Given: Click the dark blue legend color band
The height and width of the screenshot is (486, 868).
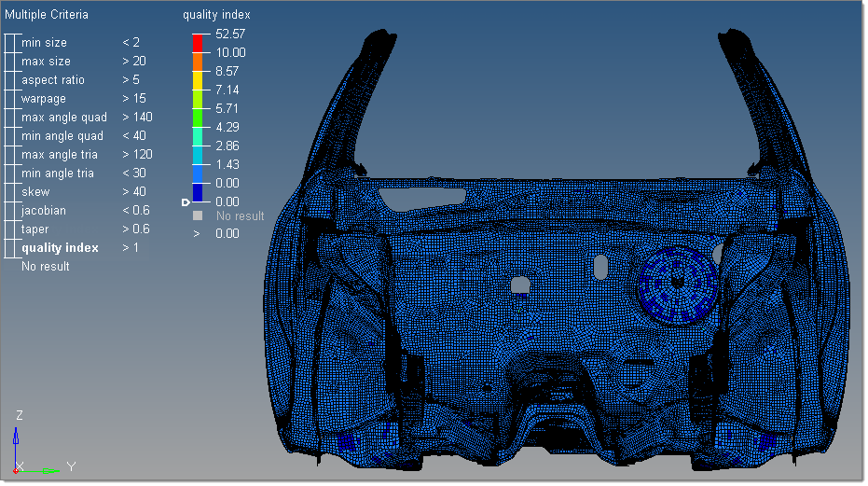Looking at the screenshot, I should click(x=198, y=192).
